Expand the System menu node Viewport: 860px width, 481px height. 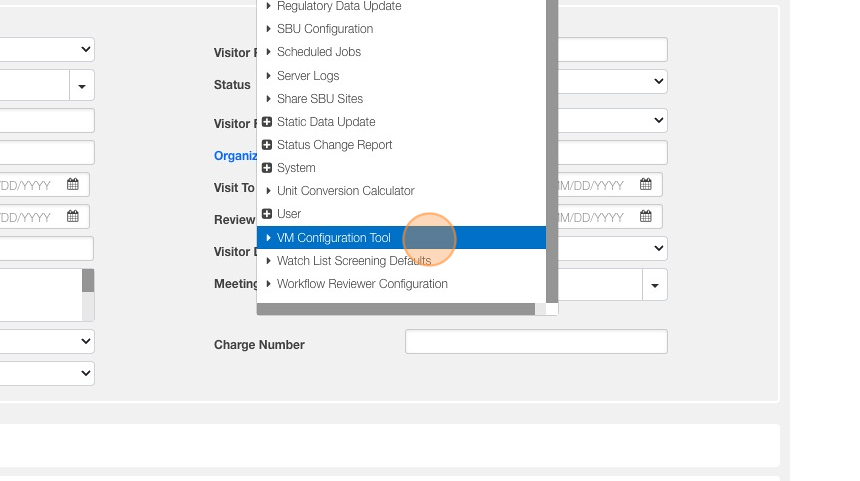267,168
